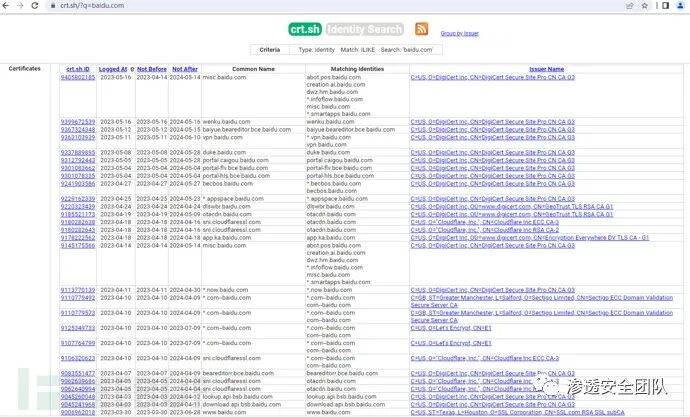Click the common name cell lookup.api.bsb.baidu.com

238,397
